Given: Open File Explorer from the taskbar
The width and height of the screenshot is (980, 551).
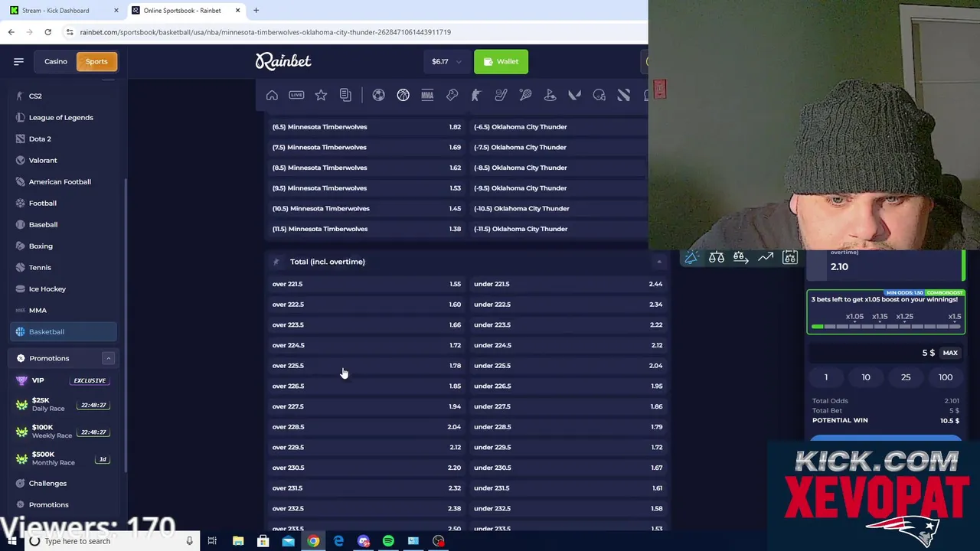Looking at the screenshot, I should pos(238,541).
